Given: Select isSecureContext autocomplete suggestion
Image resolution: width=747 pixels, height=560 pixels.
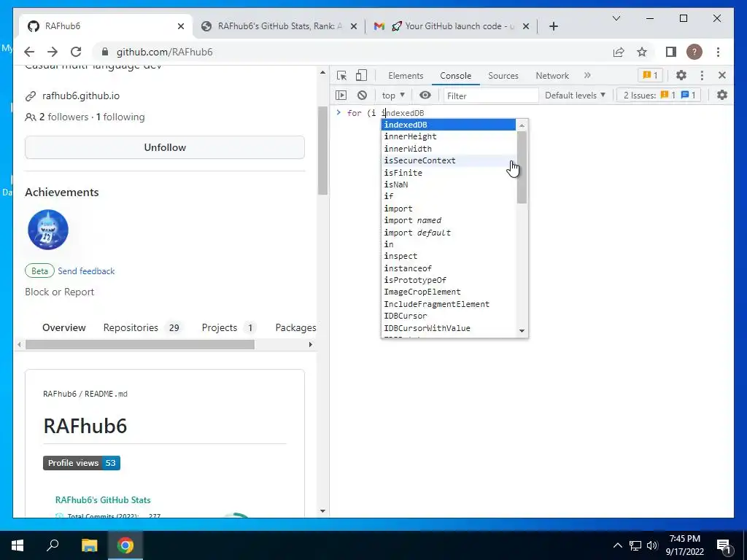Looking at the screenshot, I should tap(449, 160).
